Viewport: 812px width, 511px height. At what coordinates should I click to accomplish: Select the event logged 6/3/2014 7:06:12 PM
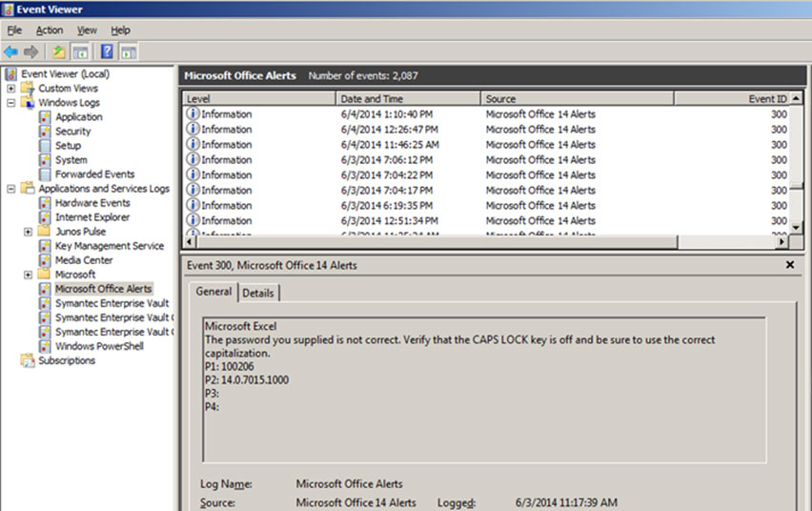(x=487, y=159)
